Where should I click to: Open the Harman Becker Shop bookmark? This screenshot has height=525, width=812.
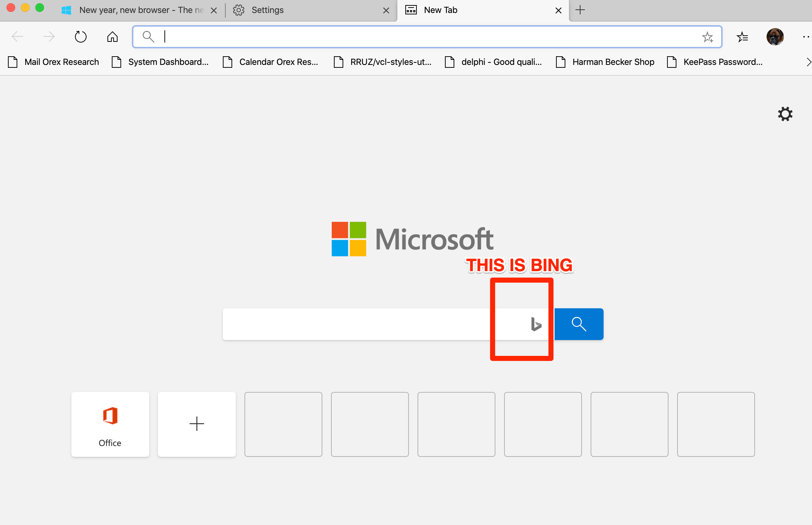613,62
